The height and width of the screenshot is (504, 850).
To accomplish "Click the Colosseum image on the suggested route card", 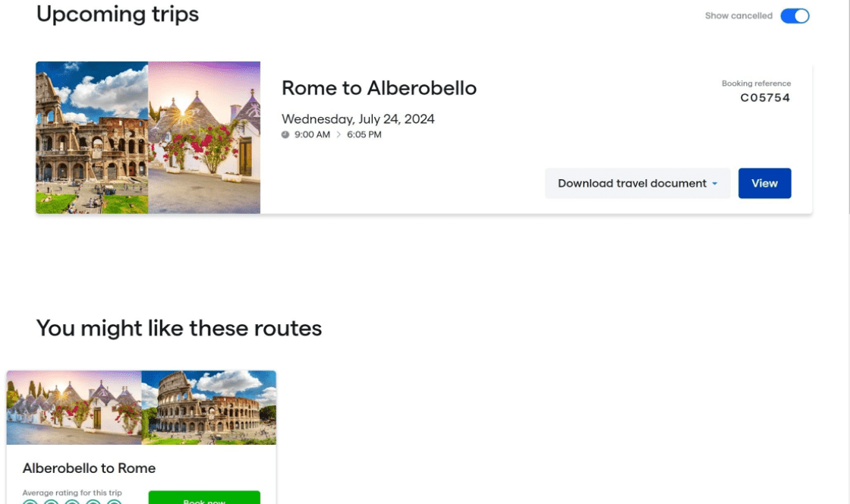I will [209, 408].
